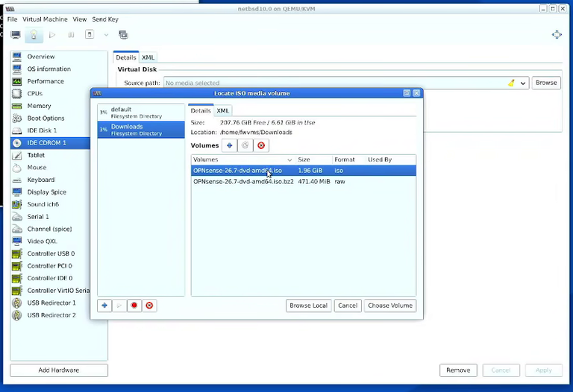Viewport: 573px width, 392px height.
Task: Open the Virtual Machine menu
Action: pyautogui.click(x=45, y=19)
